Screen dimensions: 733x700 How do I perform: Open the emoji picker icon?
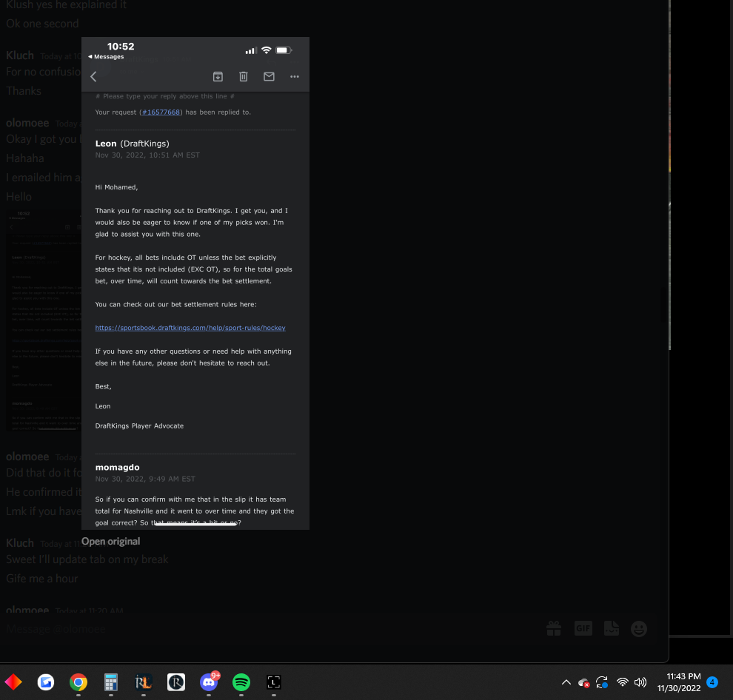point(639,628)
